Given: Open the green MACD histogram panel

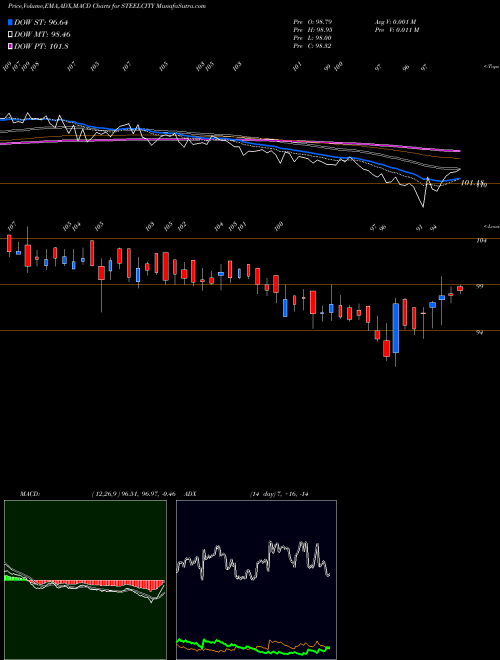Looking at the screenshot, I should [85, 580].
